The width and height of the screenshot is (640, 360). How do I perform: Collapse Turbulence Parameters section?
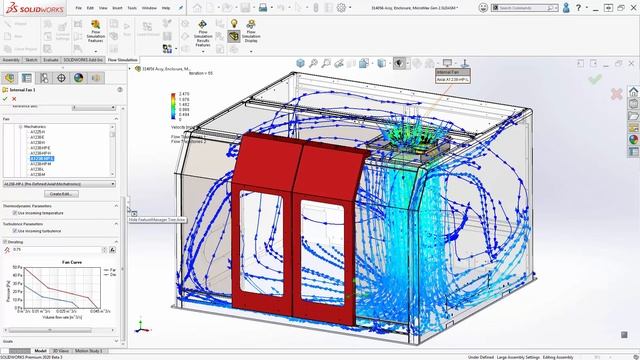(116, 224)
